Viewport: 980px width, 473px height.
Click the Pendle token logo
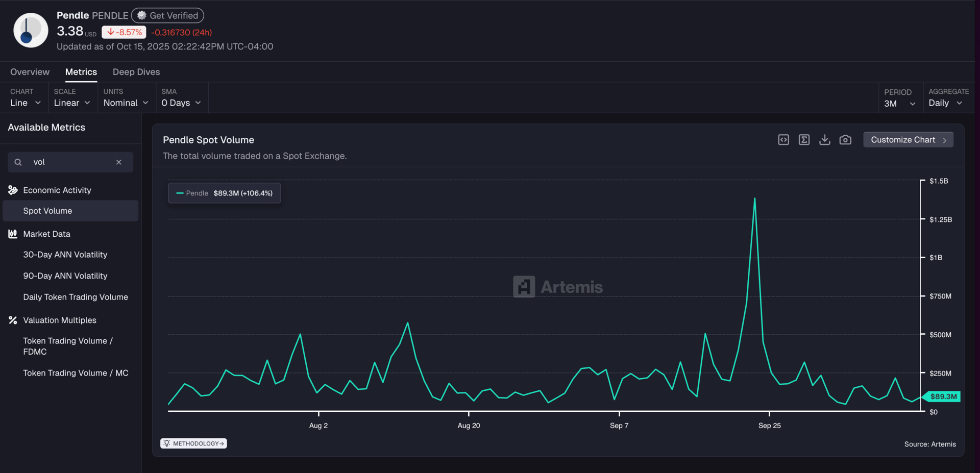[31, 31]
